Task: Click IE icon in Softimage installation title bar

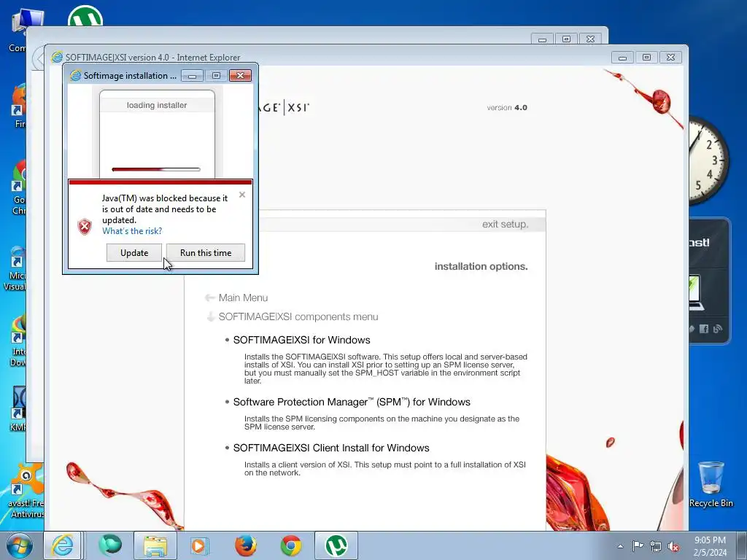Action: pos(75,76)
